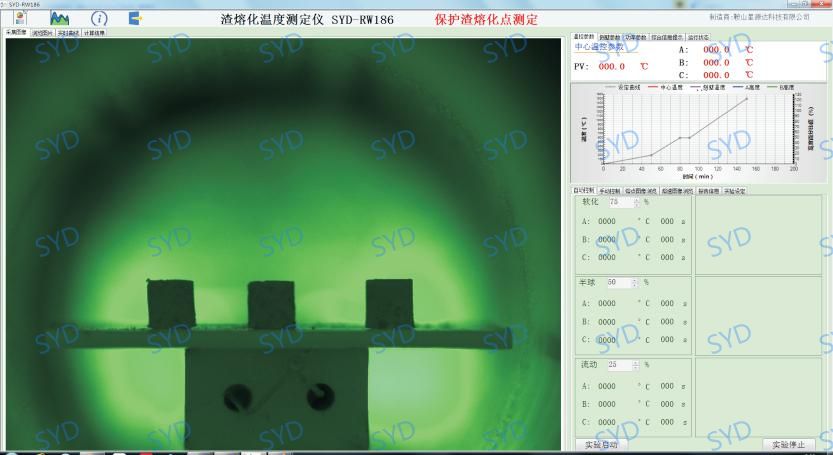This screenshot has width=833, height=455.
Task: Click the 软化 percentage field showing 75
Action: pos(619,202)
